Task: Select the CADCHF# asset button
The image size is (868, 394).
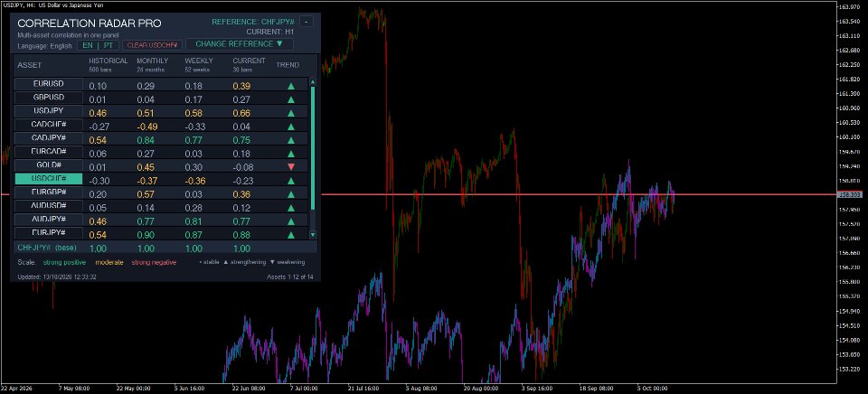Action: [x=49, y=125]
